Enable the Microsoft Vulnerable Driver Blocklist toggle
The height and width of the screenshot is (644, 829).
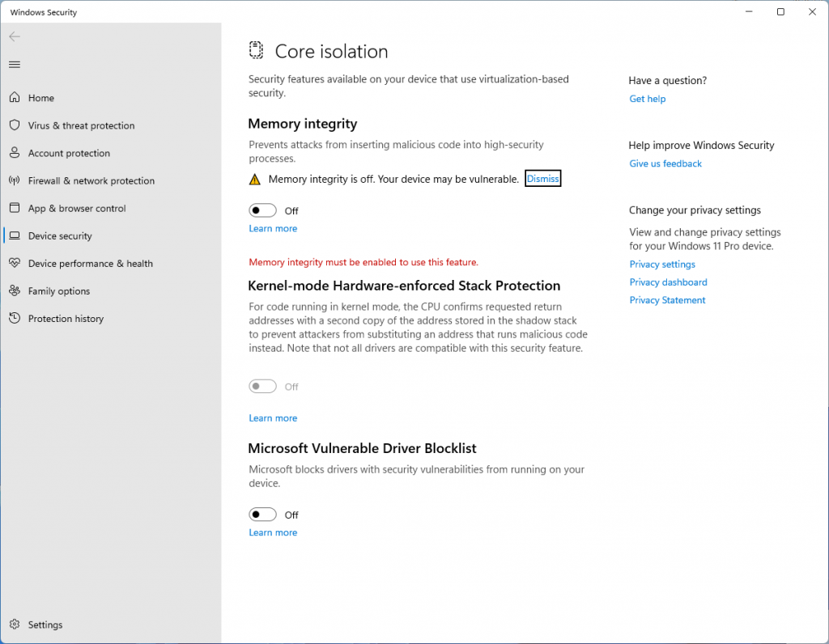click(x=263, y=515)
